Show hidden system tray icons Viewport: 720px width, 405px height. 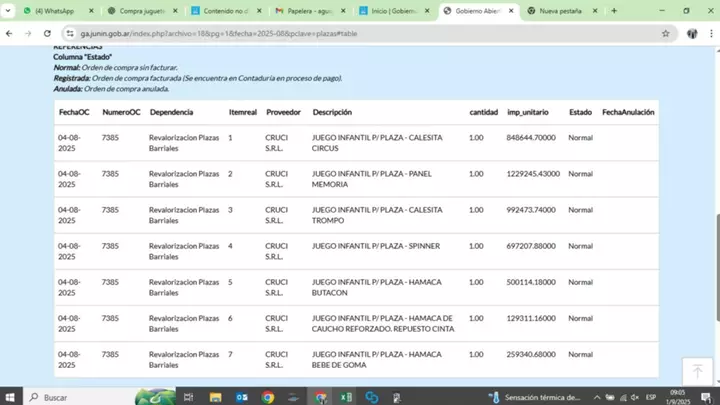coord(597,397)
